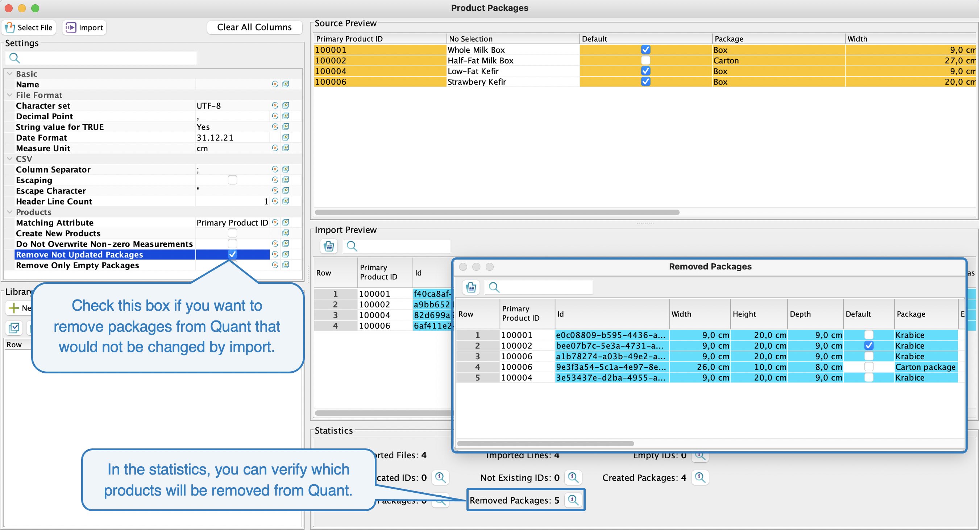Check Default for Half-Fat Milk Box
The image size is (980, 530).
[645, 61]
